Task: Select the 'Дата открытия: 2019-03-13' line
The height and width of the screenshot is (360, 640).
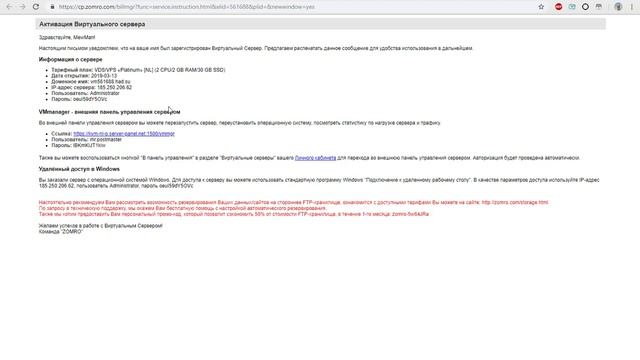Action: click(x=84, y=76)
